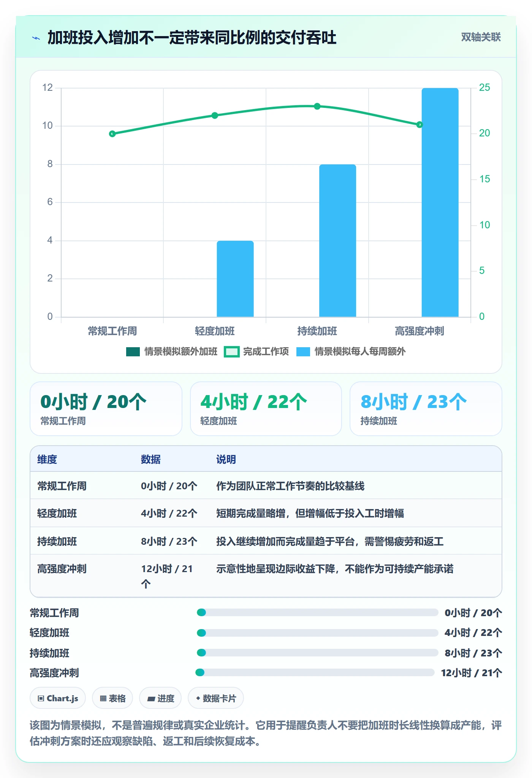
Task: Click the square icon in Chart.js chip
Action: (41, 698)
